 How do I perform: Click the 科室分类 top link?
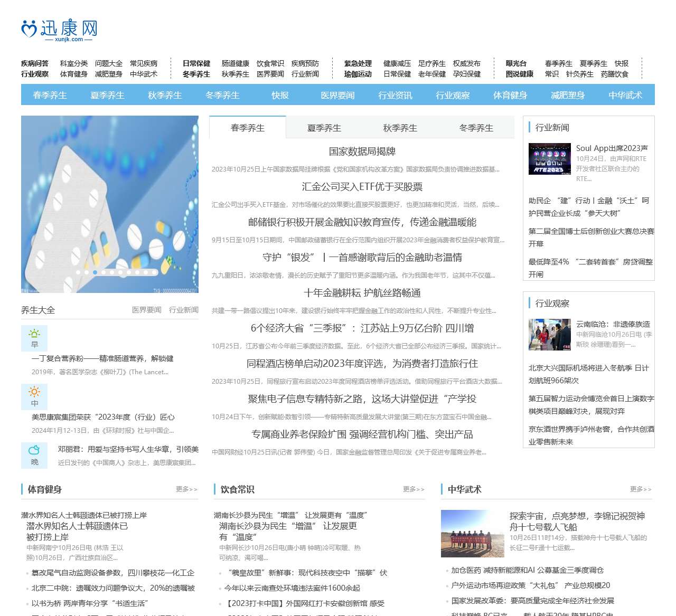pyautogui.click(x=74, y=63)
